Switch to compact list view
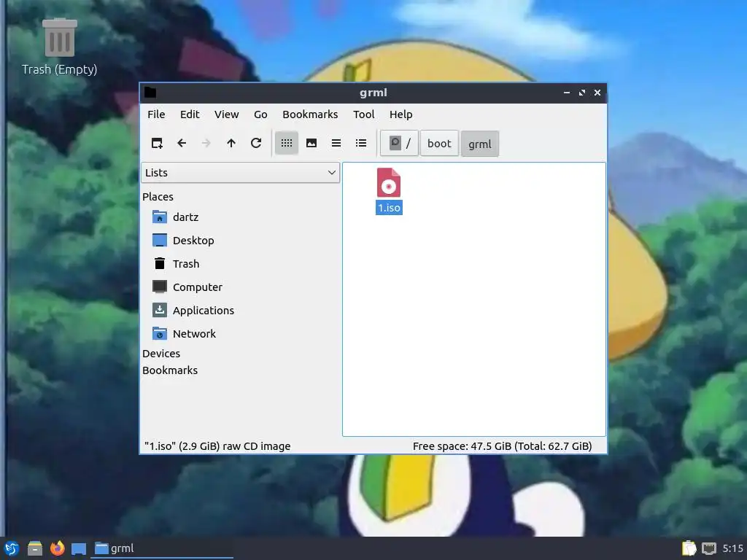This screenshot has height=560, width=747. click(x=336, y=143)
